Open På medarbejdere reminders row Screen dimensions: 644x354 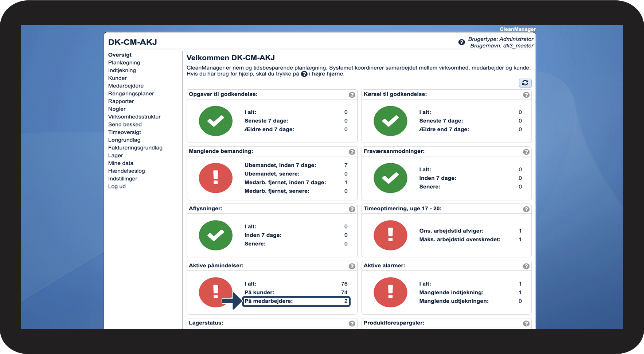coord(296,301)
